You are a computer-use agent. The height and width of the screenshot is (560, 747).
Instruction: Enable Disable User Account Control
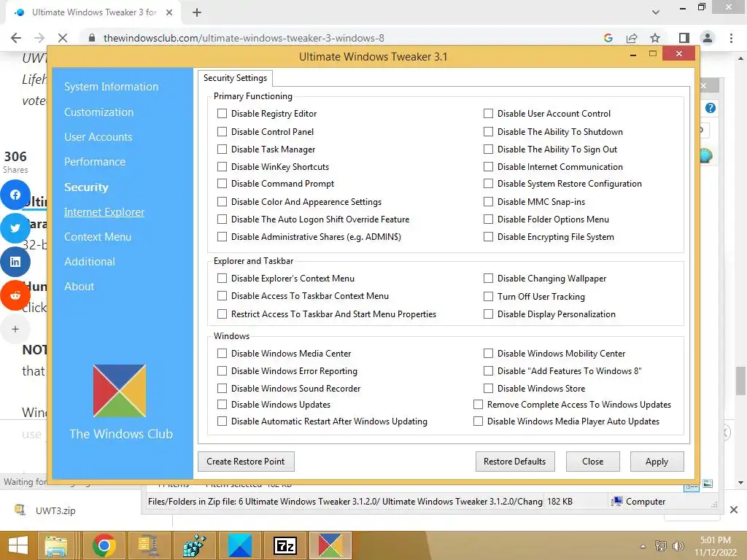point(488,113)
